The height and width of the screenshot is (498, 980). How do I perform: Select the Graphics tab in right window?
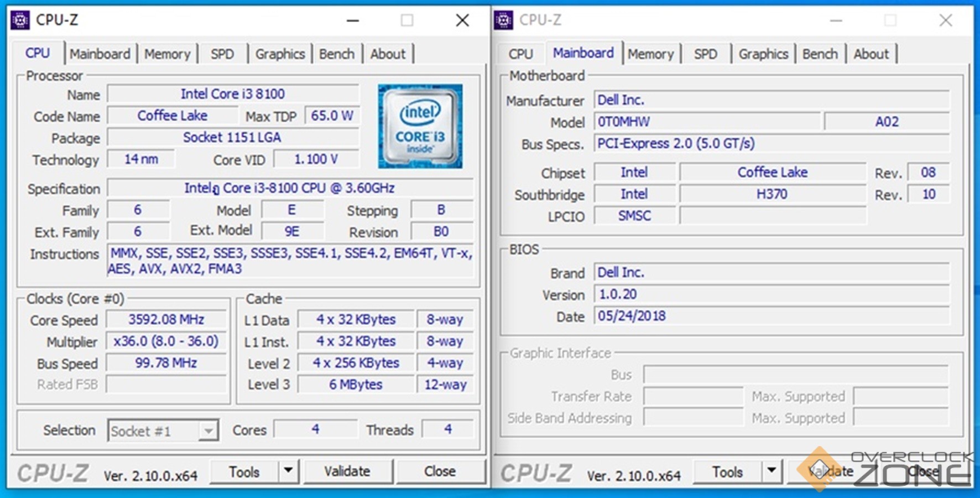click(763, 54)
